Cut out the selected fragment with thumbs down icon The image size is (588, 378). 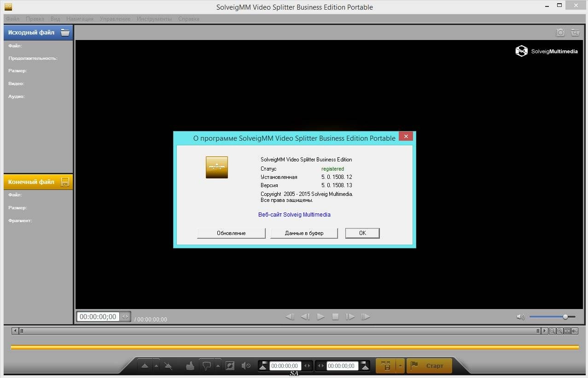click(x=207, y=366)
